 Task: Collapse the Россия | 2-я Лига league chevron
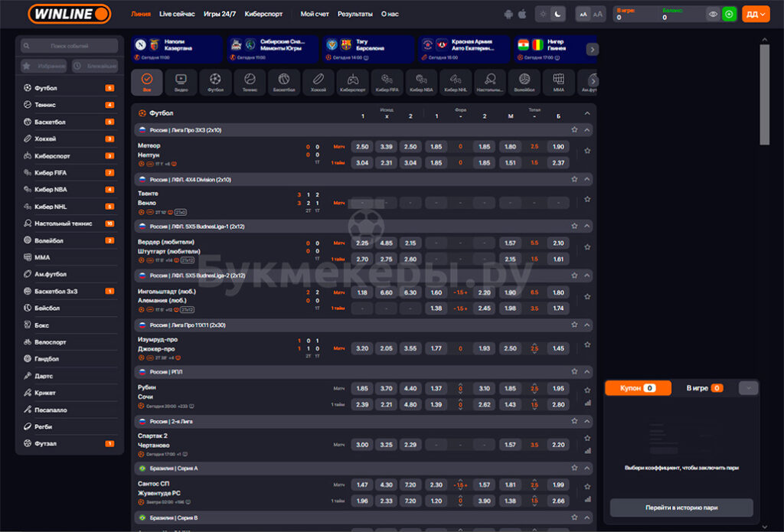(x=587, y=421)
